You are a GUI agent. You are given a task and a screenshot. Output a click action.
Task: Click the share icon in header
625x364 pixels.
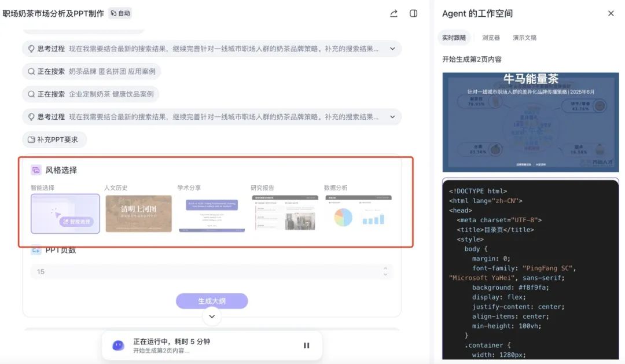(394, 13)
